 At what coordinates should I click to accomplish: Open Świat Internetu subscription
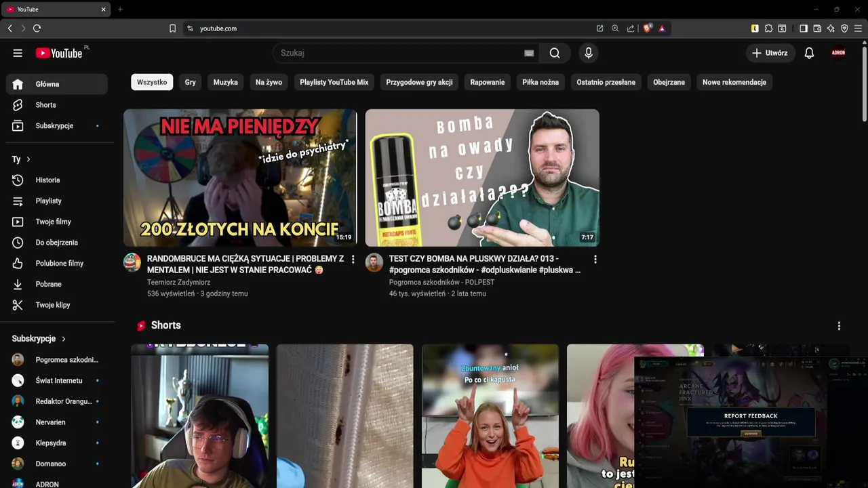(57, 381)
